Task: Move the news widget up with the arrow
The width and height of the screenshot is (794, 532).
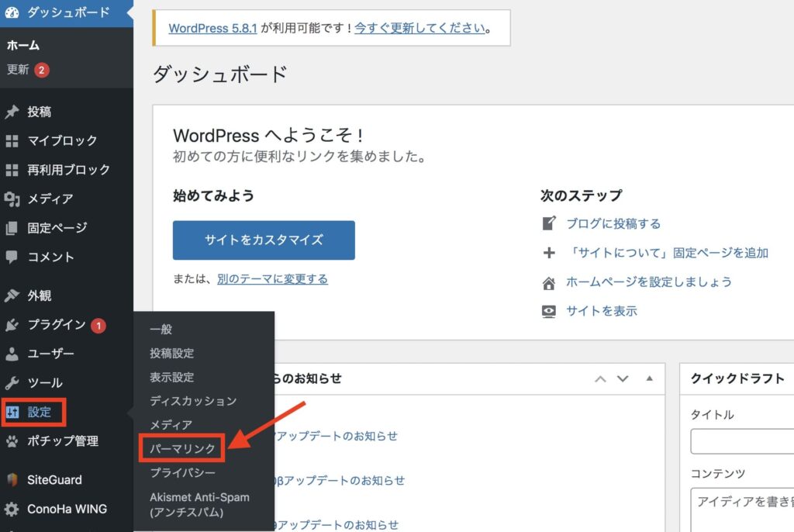Action: click(x=601, y=378)
